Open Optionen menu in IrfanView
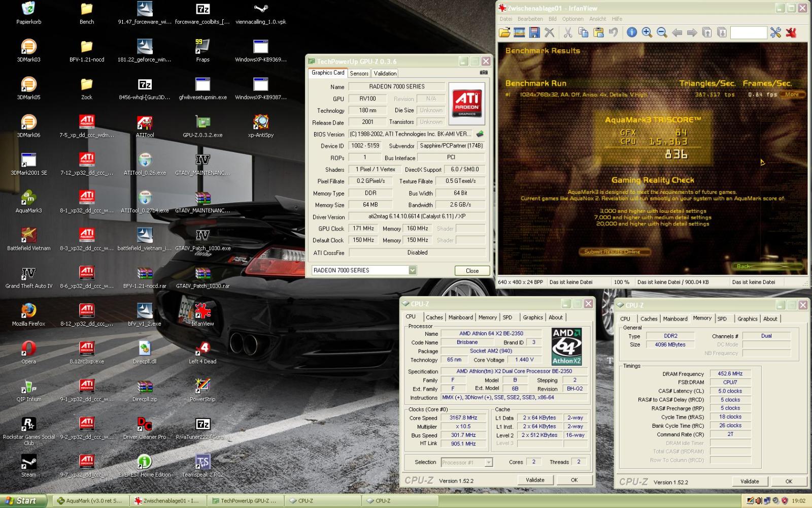The image size is (812, 508). [572, 19]
